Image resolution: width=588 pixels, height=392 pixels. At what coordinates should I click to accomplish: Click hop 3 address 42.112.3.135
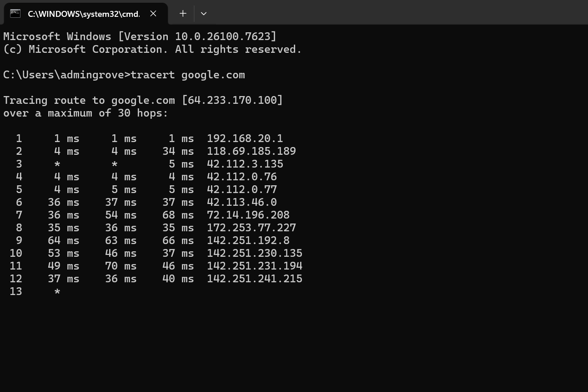pyautogui.click(x=245, y=164)
